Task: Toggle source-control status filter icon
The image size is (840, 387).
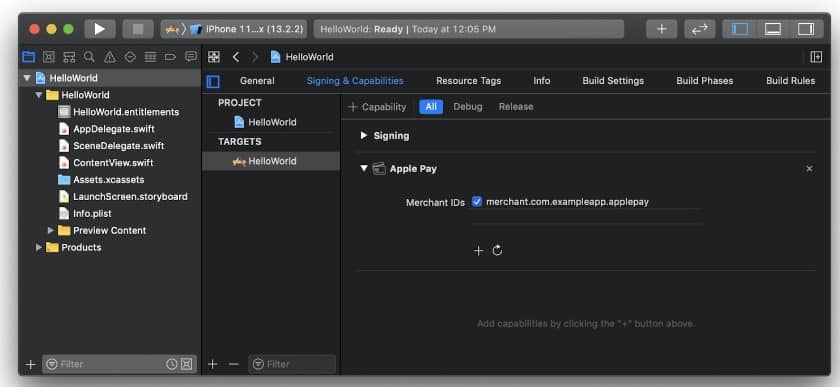Action: (186, 364)
